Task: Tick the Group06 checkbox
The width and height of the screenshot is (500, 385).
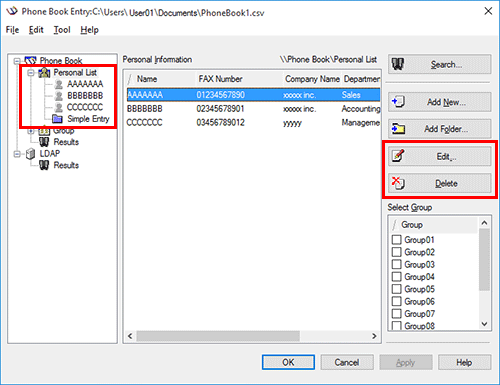Action: [396, 301]
